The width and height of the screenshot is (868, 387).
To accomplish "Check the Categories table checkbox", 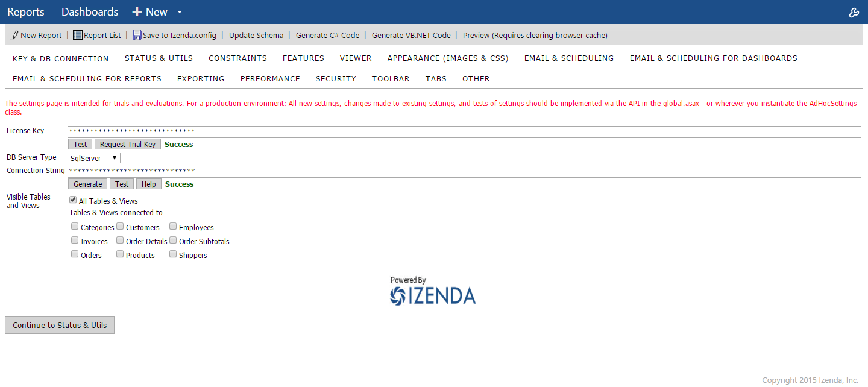I will tap(75, 227).
